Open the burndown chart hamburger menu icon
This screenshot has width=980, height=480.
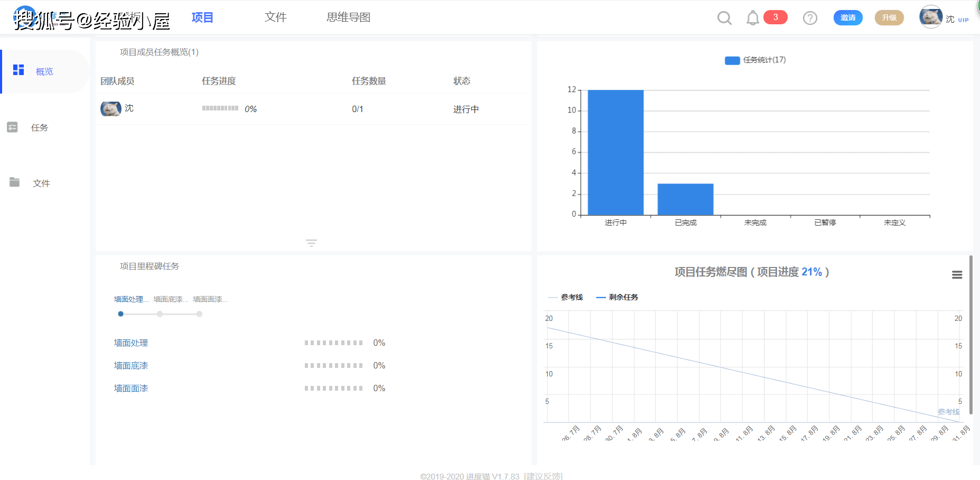(x=957, y=274)
